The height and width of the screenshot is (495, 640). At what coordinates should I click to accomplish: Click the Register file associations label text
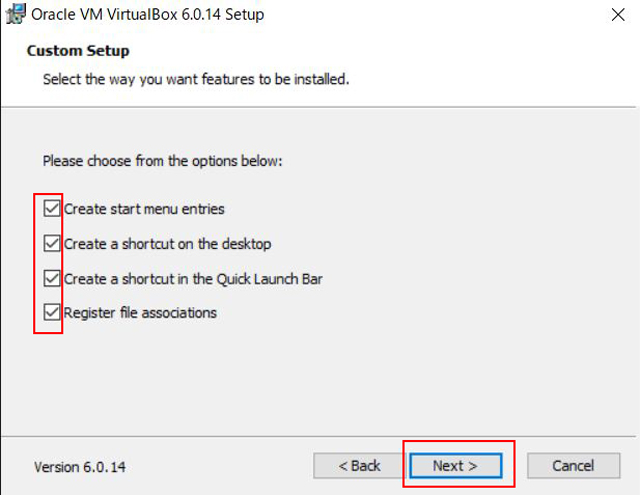pyautogui.click(x=140, y=313)
